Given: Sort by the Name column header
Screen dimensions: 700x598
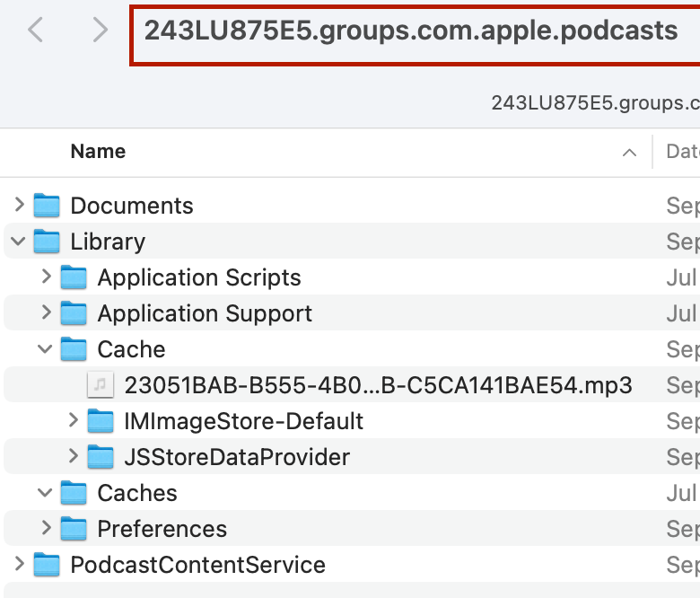Looking at the screenshot, I should click(x=98, y=151).
